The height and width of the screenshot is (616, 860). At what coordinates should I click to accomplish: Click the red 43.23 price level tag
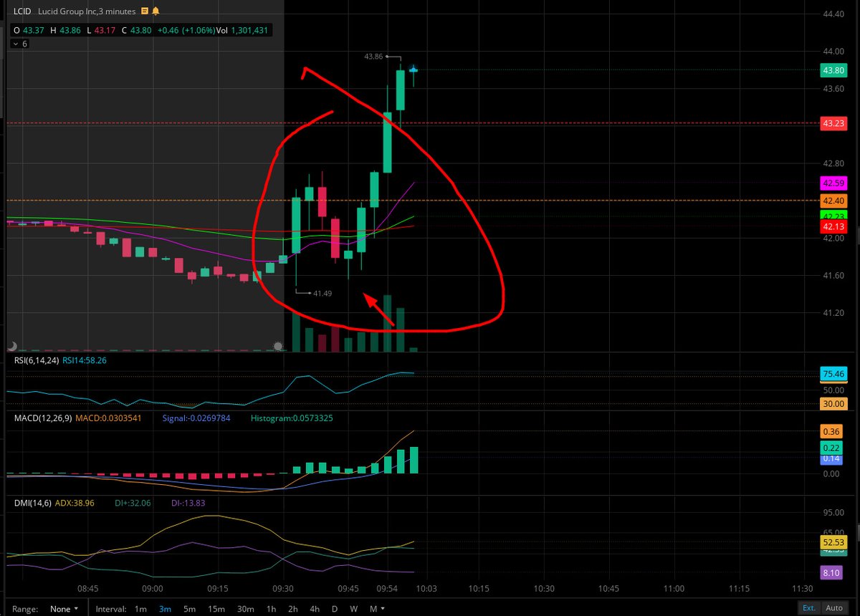[833, 123]
